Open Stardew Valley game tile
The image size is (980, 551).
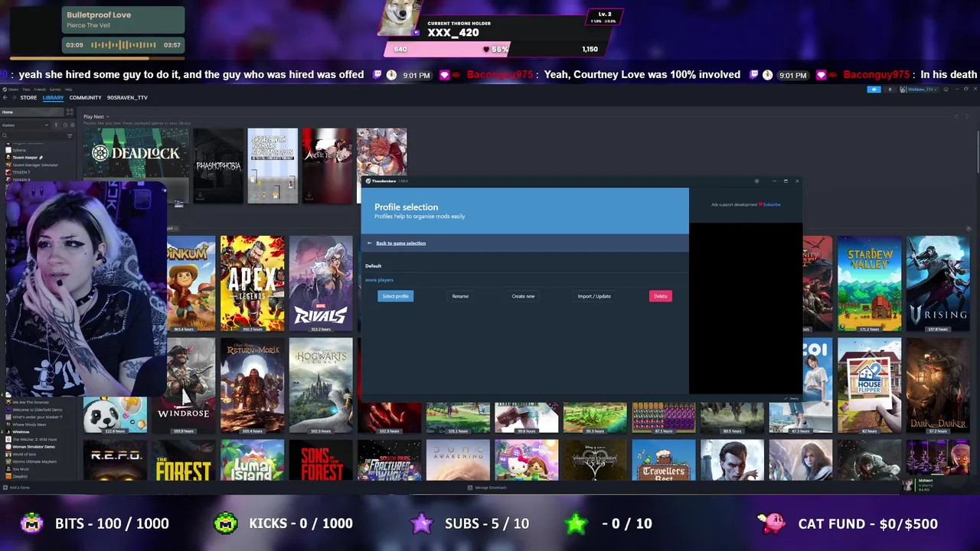pyautogui.click(x=869, y=283)
